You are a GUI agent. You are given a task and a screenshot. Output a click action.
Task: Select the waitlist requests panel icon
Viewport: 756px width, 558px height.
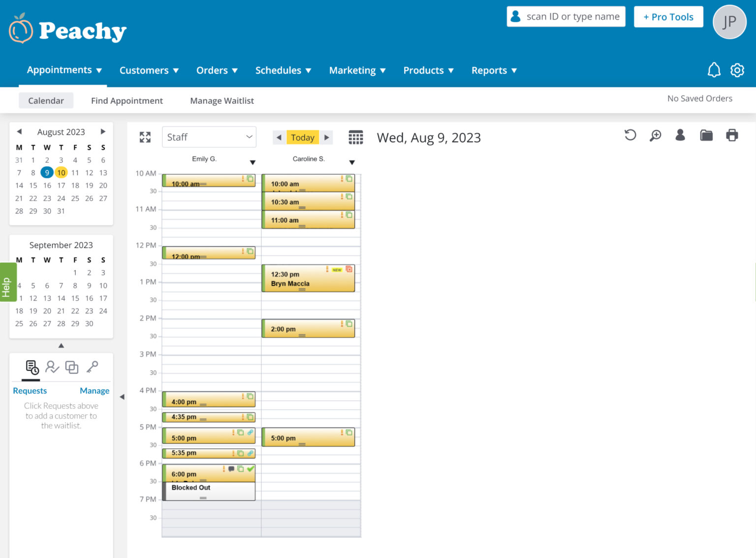click(x=32, y=367)
